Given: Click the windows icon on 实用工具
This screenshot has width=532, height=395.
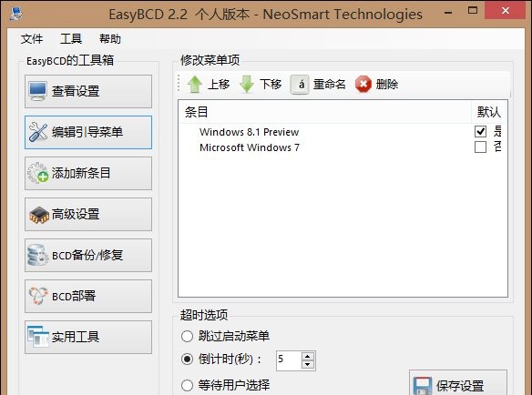Looking at the screenshot, I should [x=37, y=337].
